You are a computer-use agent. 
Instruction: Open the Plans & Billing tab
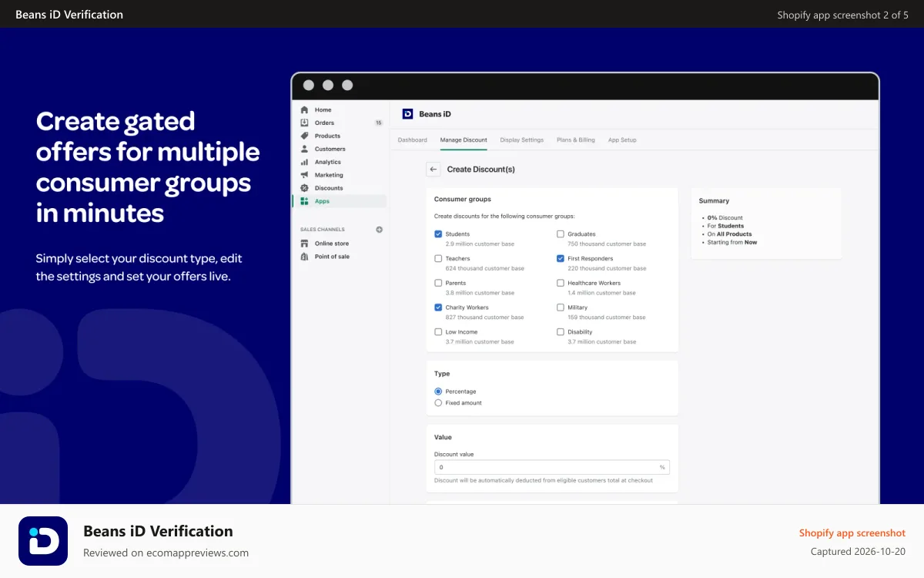point(576,140)
